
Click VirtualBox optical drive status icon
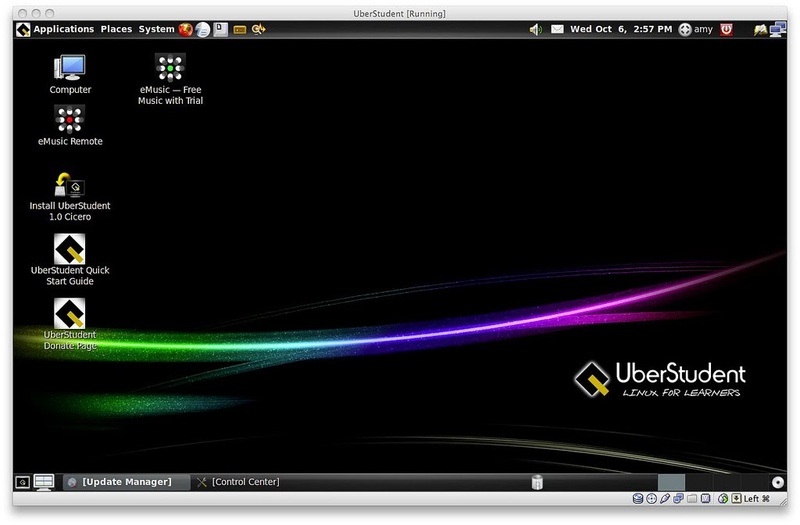652,498
